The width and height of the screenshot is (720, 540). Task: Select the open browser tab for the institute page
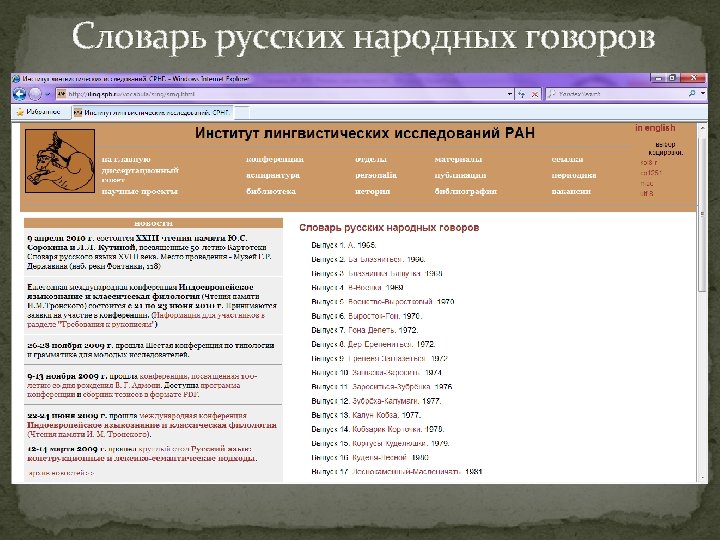click(x=152, y=112)
